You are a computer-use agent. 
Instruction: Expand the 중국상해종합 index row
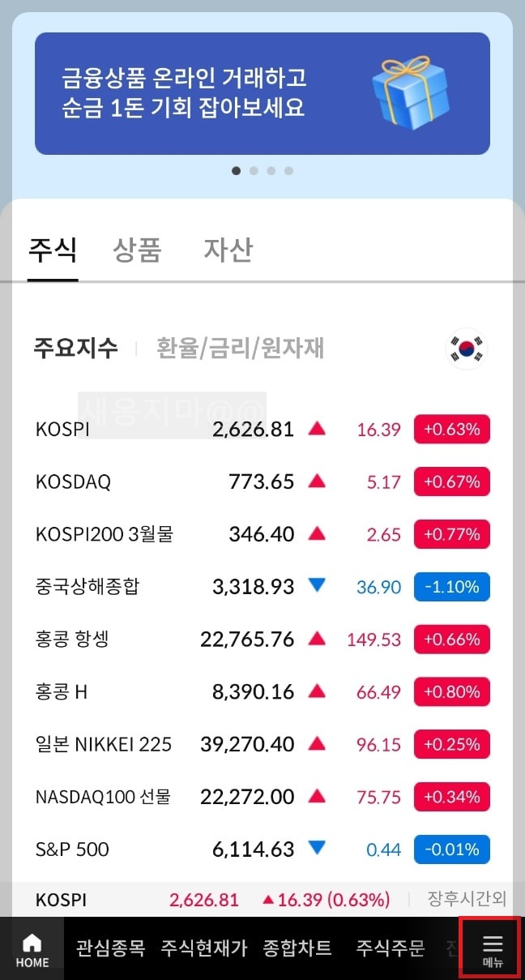tap(262, 586)
